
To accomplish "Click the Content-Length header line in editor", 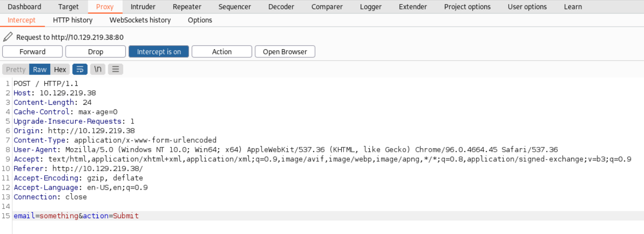I will tap(52, 103).
